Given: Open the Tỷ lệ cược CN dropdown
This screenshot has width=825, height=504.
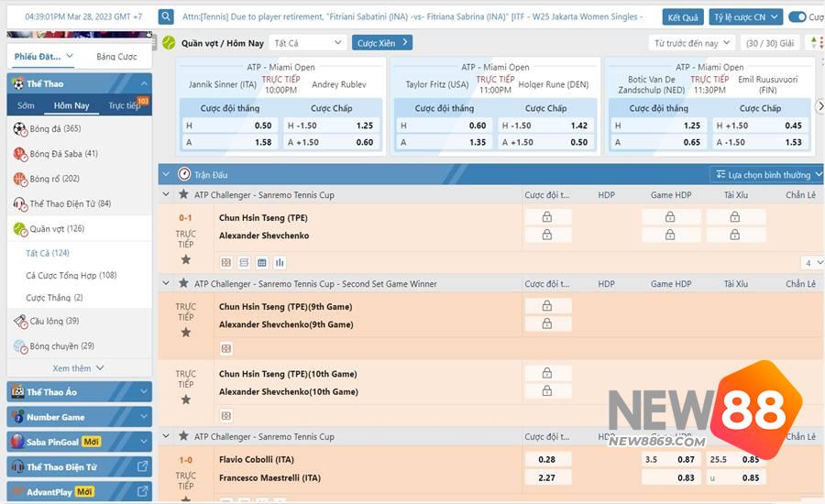Looking at the screenshot, I should click(745, 16).
